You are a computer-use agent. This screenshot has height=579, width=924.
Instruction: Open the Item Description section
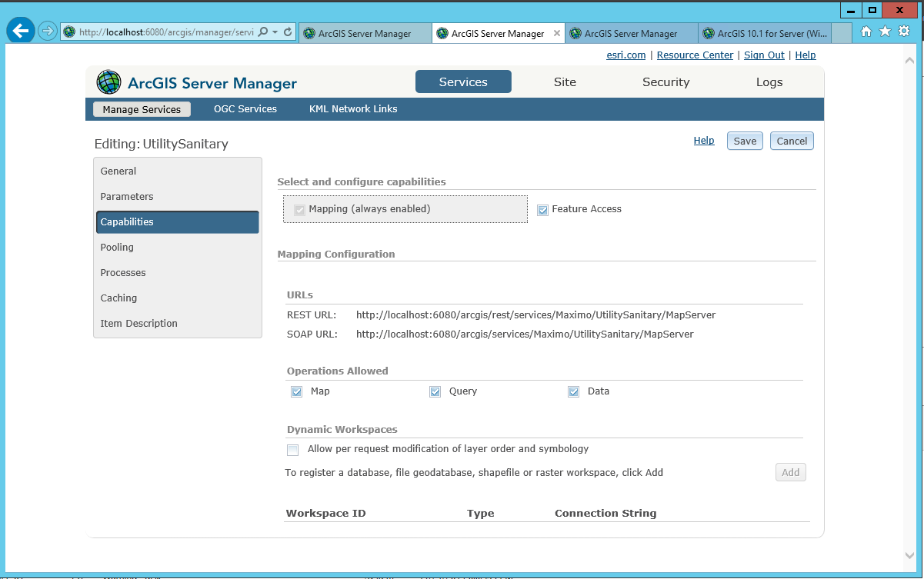pyautogui.click(x=178, y=324)
